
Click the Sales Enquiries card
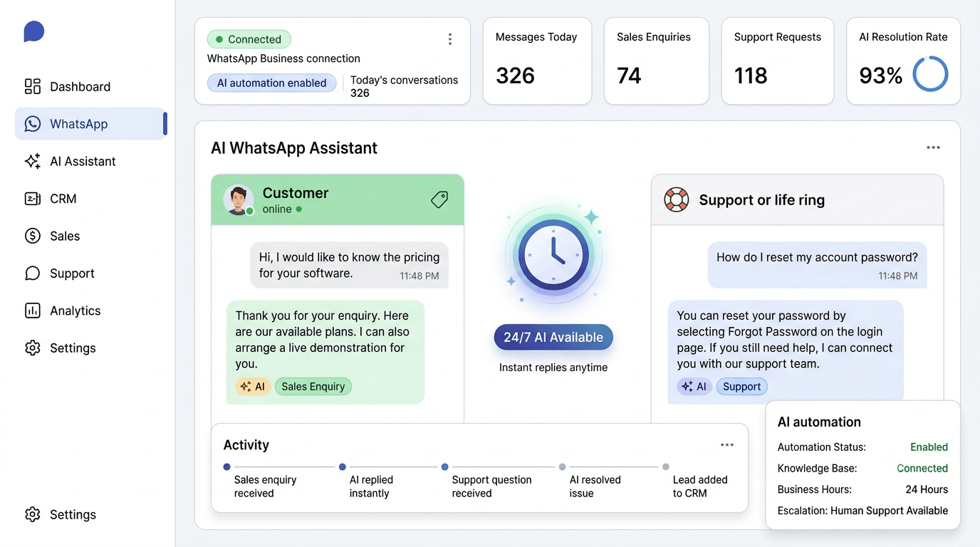656,61
